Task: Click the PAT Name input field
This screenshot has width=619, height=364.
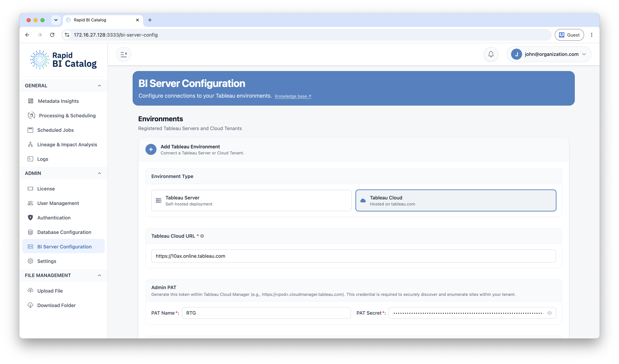Action: click(266, 313)
